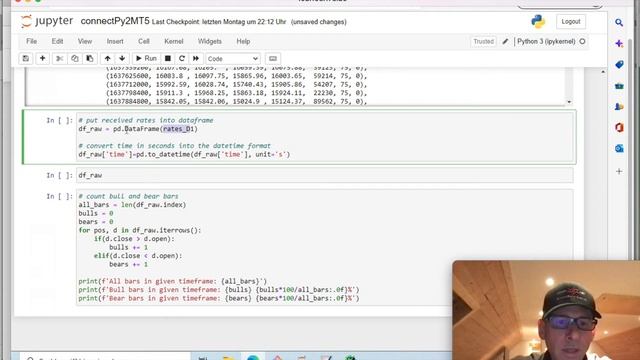The width and height of the screenshot is (640, 360).
Task: Click the Last Checkpoint text
Action: tap(219, 22)
